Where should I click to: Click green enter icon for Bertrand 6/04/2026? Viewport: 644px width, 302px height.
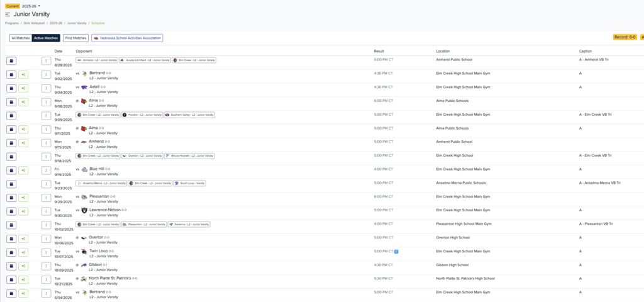(23, 293)
